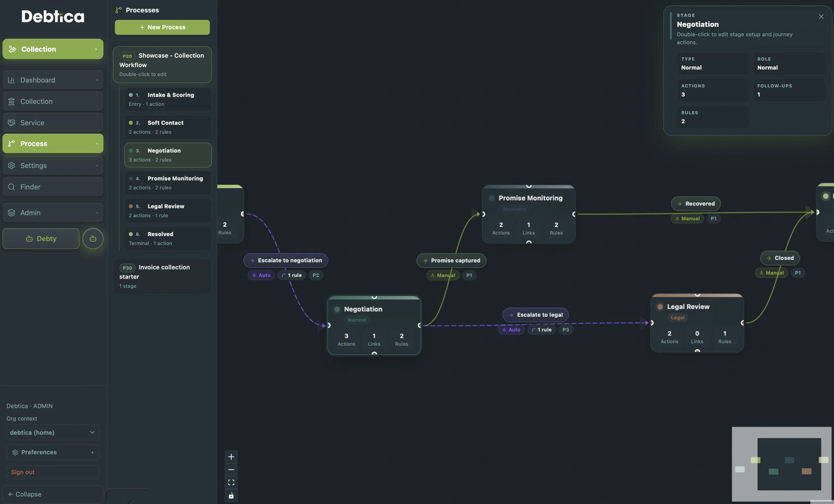
Task: Select the Process menu item
Action: [53, 144]
